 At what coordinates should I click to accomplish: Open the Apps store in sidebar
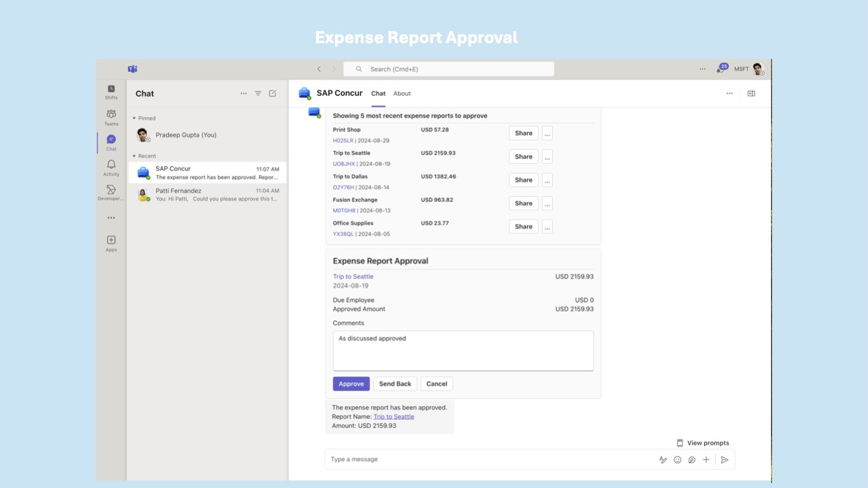(x=111, y=243)
